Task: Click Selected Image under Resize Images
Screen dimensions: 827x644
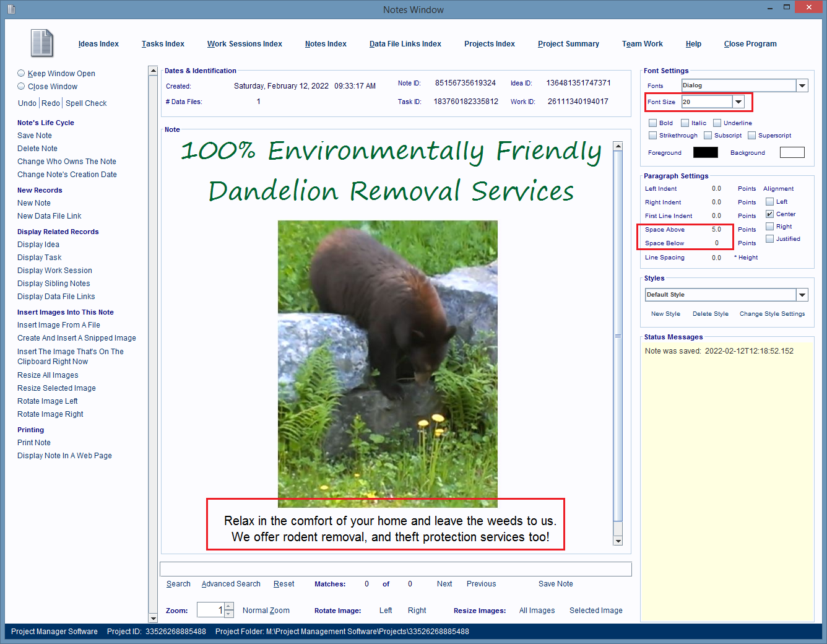Action: click(x=596, y=611)
